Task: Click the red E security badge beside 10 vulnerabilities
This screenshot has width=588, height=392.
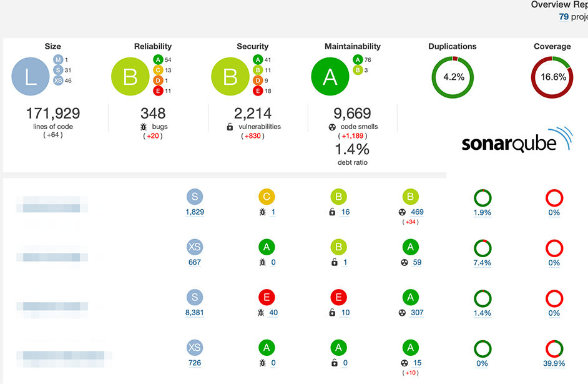Action: tap(338, 297)
